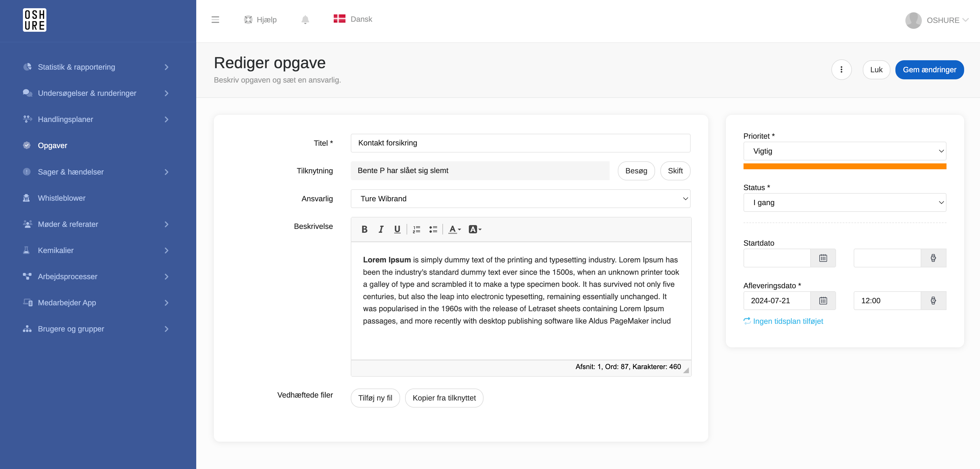
Task: Apply italic formatting in the editor
Action: 381,229
